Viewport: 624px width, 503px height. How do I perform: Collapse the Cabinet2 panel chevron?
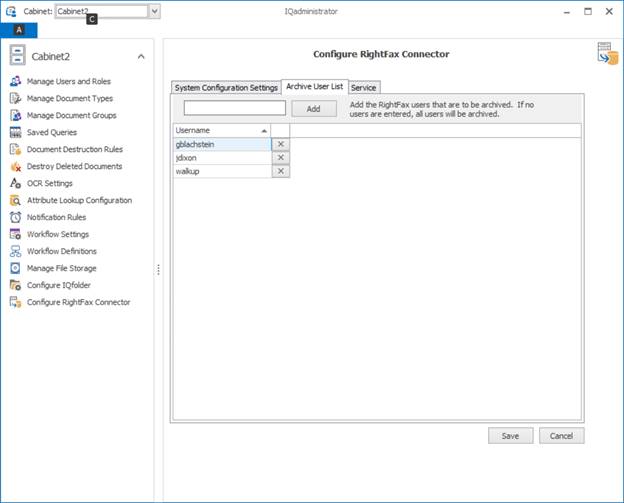(x=141, y=57)
